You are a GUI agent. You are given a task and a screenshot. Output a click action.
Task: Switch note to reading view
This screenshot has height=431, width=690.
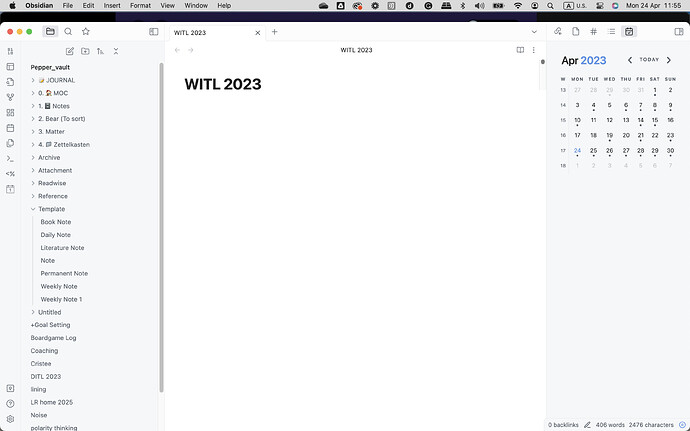520,50
